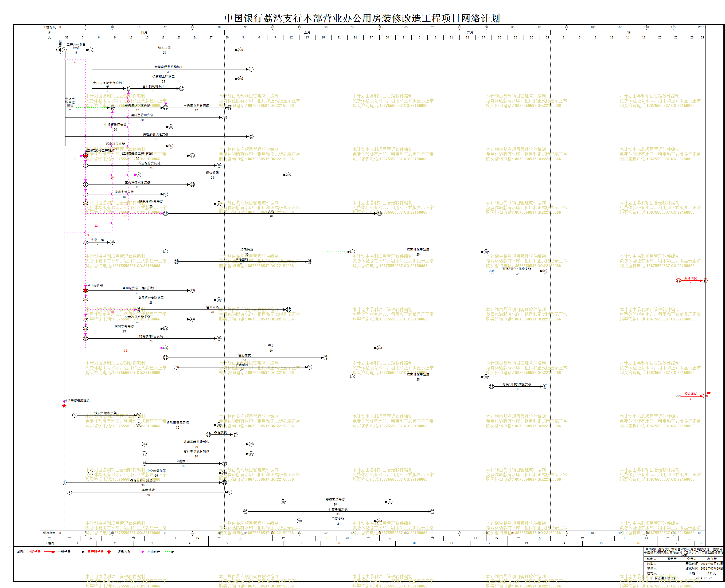Image resolution: width=725 pixels, height=588 pixels.
Task: Select network node 78
Action: 433,511
